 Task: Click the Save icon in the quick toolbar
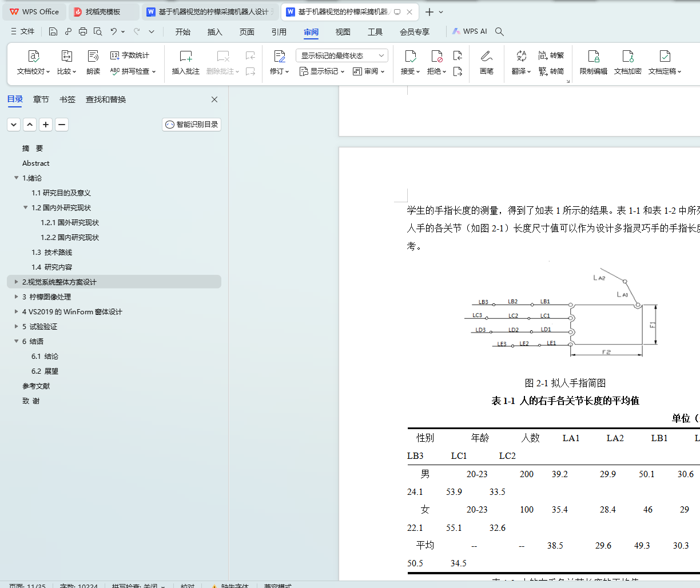tap(53, 32)
